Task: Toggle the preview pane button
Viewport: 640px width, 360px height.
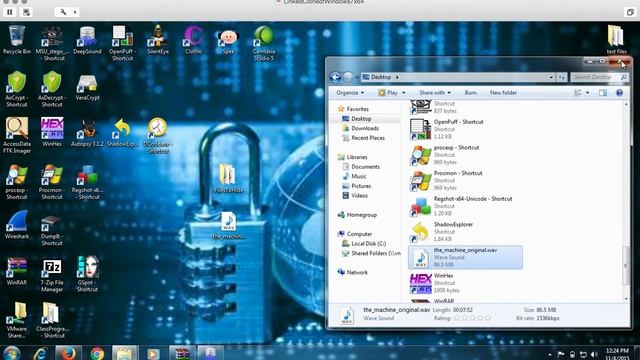Action: [602, 93]
